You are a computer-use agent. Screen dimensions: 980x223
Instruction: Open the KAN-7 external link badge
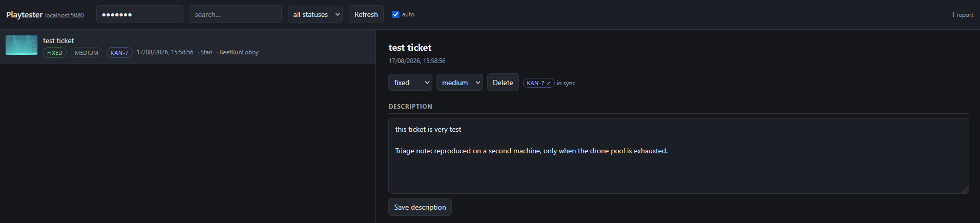coord(538,83)
